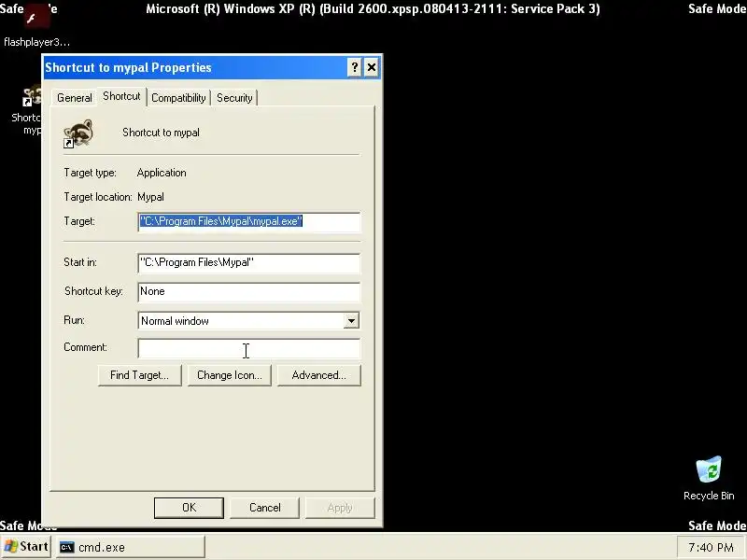Click the raccoon Mypal icon in dialog
This screenshot has height=560, width=747.
pyautogui.click(x=78, y=133)
